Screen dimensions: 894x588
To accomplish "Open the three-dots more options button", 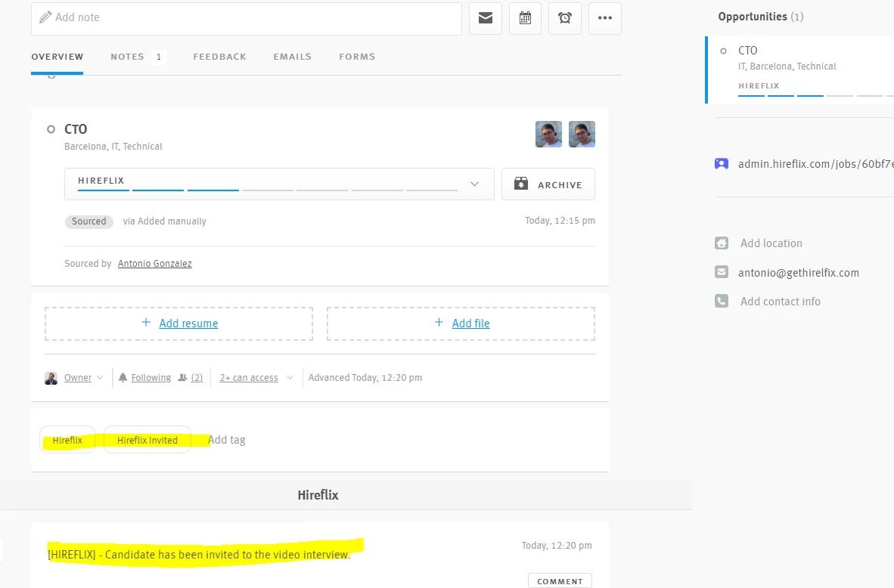I will [x=605, y=18].
